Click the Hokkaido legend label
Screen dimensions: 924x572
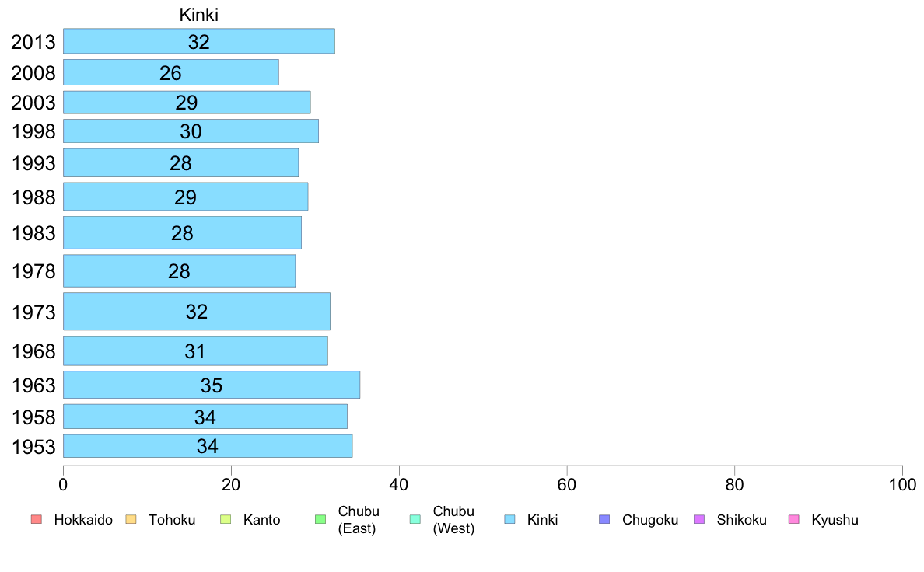point(83,520)
